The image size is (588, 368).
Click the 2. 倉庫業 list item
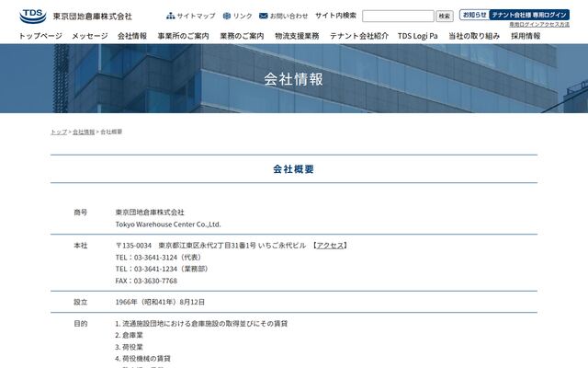coord(129,335)
